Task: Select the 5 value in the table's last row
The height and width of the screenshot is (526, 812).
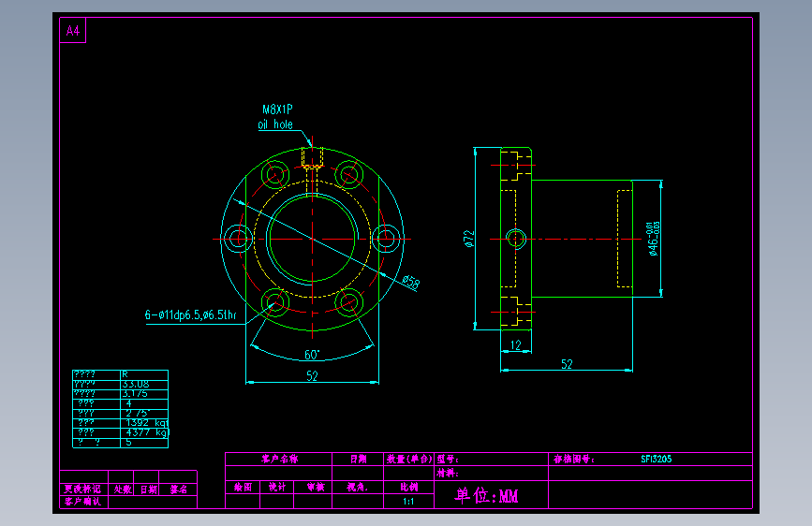Action: [128, 442]
